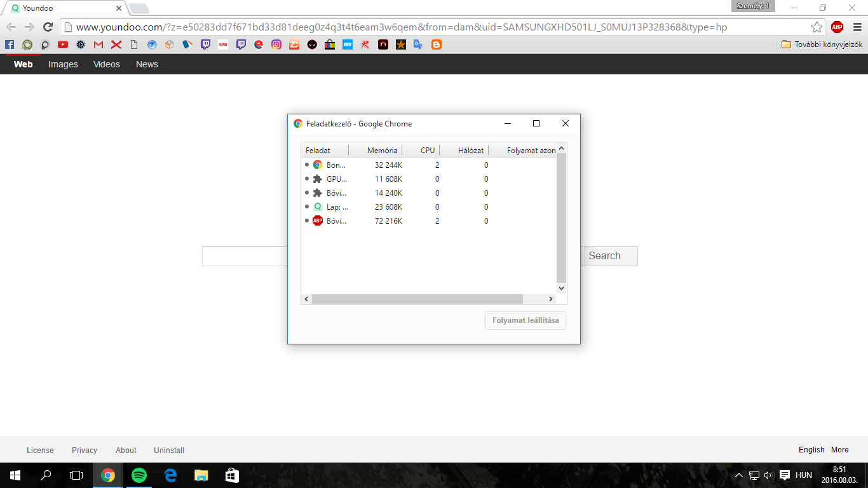Viewport: 868px width, 488px height.
Task: Open the Windows Store from the taskbar
Action: [232, 475]
